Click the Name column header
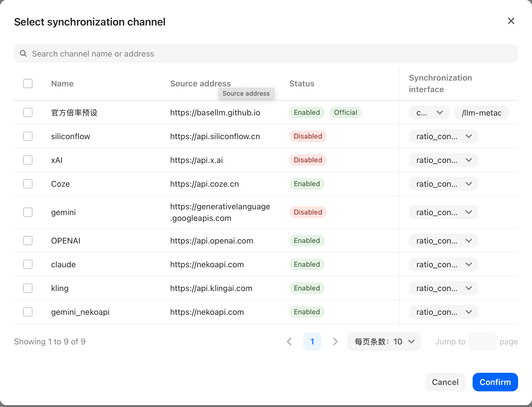 click(x=62, y=83)
